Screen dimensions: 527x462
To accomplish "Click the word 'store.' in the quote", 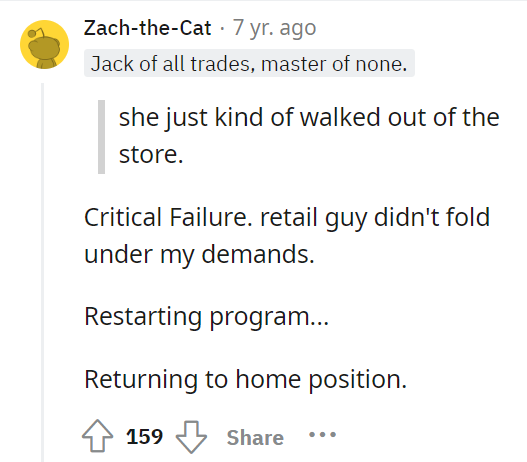I will click(151, 155).
